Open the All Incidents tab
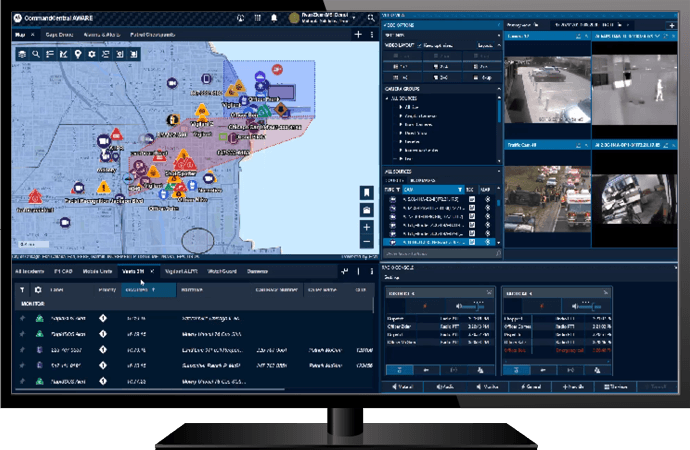 [30, 271]
